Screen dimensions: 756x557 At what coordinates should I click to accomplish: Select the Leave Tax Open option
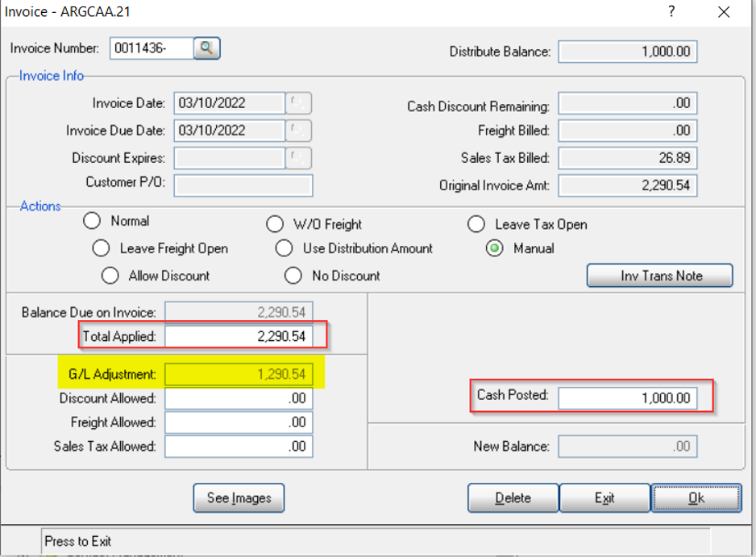(476, 224)
